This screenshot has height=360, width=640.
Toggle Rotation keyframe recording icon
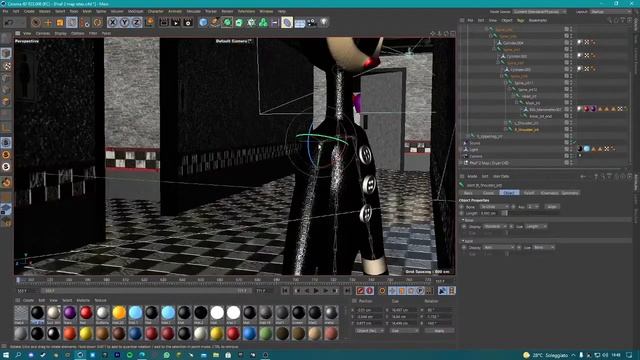(x=411, y=291)
